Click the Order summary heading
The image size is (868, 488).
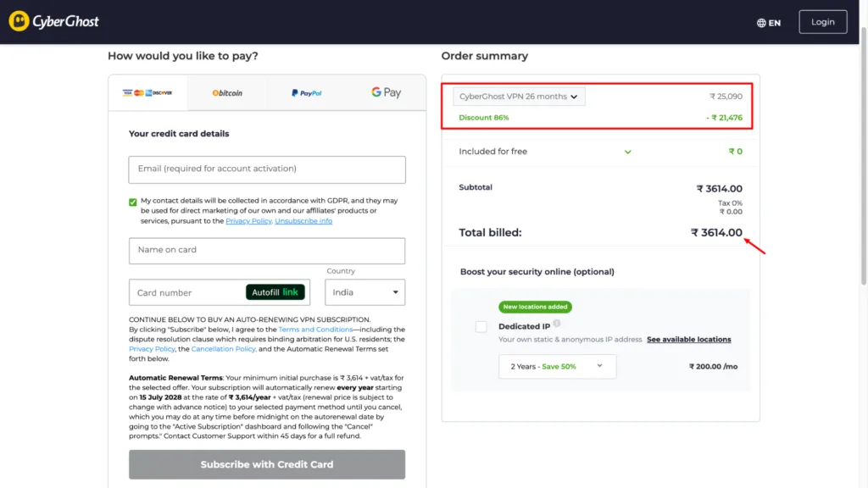[x=484, y=56]
